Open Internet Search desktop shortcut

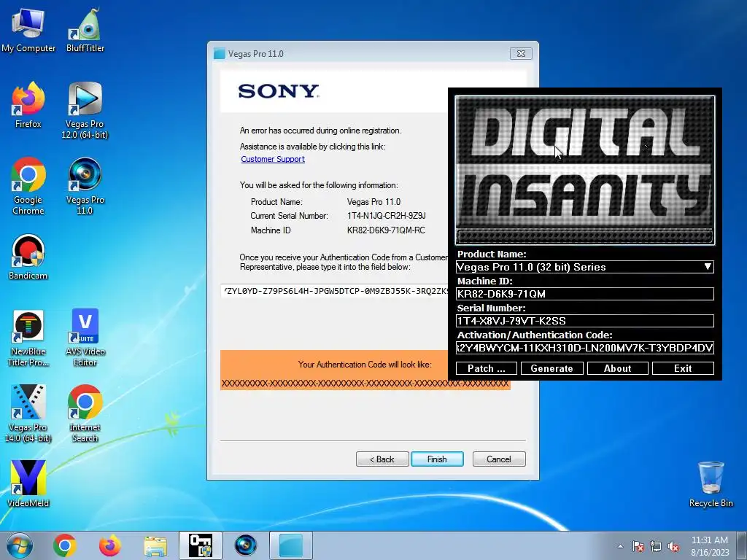coord(85,413)
